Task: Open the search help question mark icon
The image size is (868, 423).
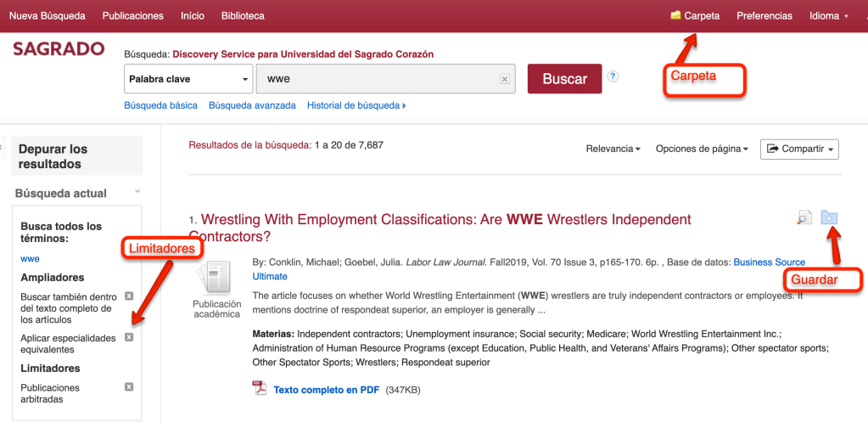Action: pyautogui.click(x=613, y=76)
